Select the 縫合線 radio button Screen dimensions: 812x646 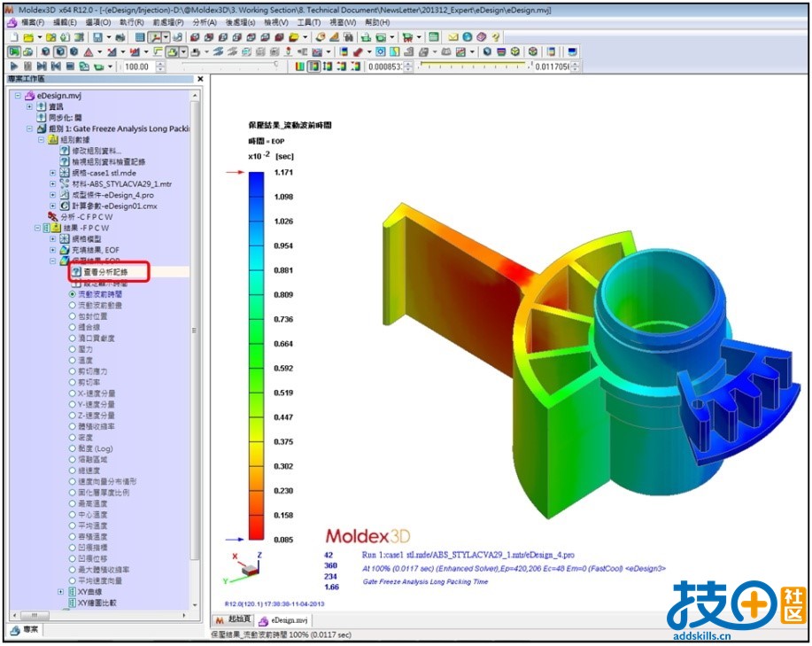[x=73, y=327]
